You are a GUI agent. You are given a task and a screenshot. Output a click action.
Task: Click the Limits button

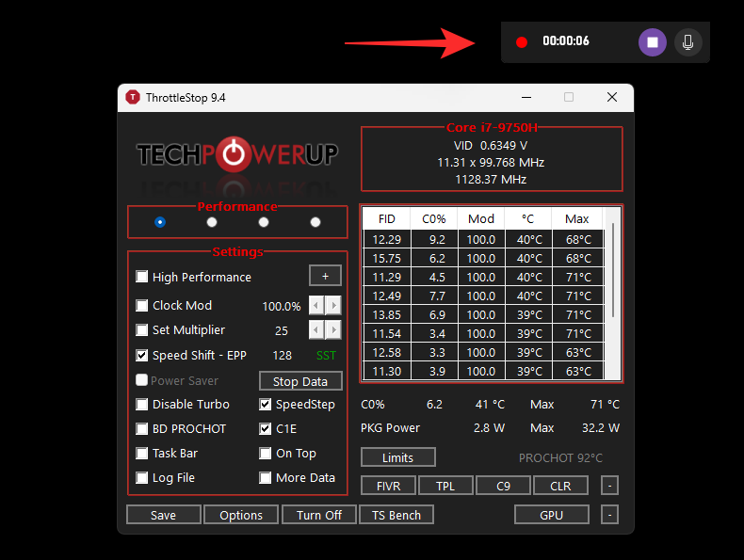point(397,457)
